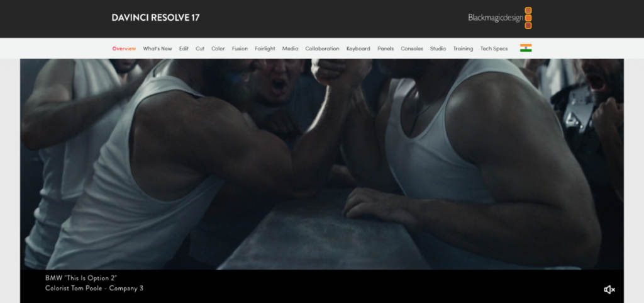
Task: View the Keyboard page
Action: click(358, 49)
